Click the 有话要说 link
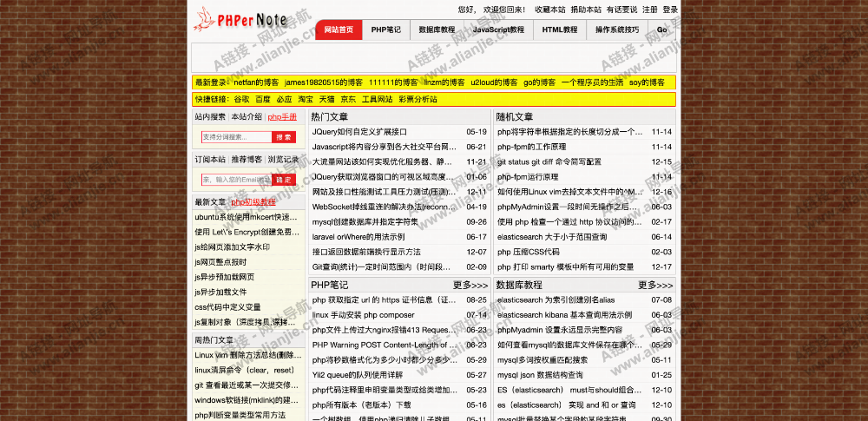 [621, 10]
